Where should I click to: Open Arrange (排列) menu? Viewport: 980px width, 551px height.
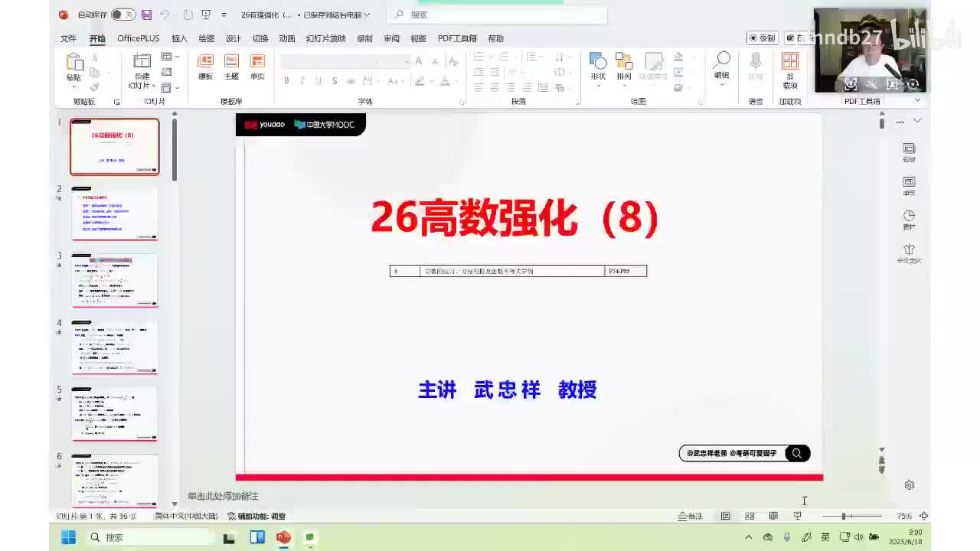(x=624, y=67)
